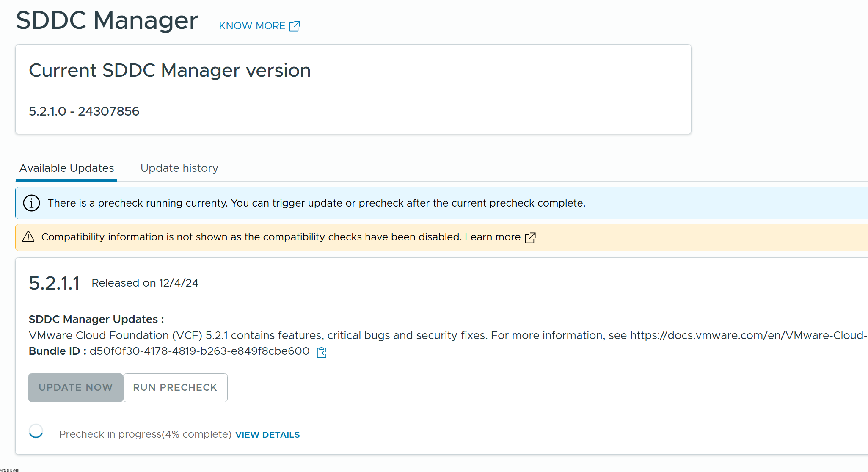Copy the Bundle ID with clipboard icon

click(x=322, y=352)
